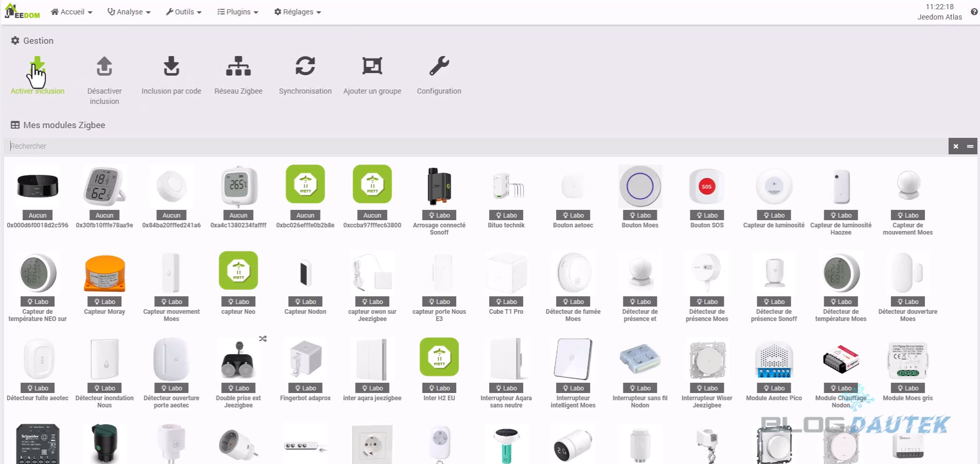This screenshot has height=464, width=980.
Task: Click the Jeedom logo
Action: pos(22,11)
